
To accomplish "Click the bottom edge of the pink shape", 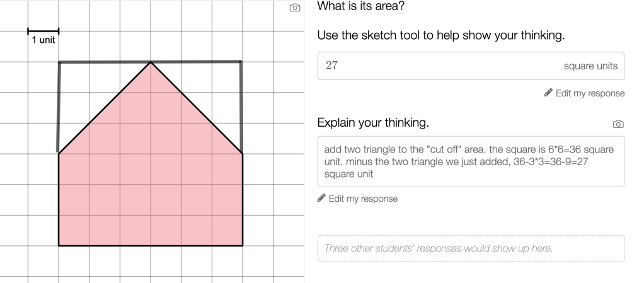I will (x=151, y=245).
